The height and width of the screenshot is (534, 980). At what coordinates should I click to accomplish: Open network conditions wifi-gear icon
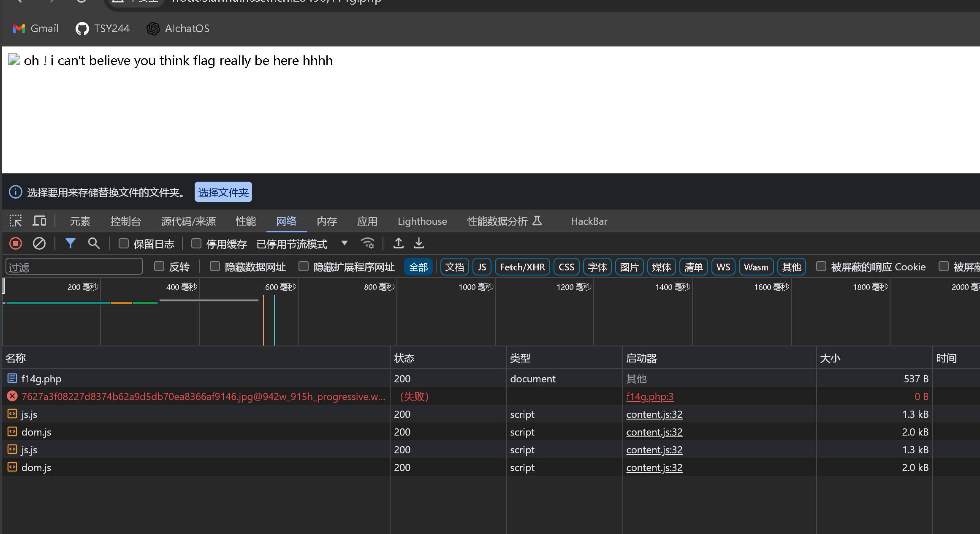coord(367,243)
